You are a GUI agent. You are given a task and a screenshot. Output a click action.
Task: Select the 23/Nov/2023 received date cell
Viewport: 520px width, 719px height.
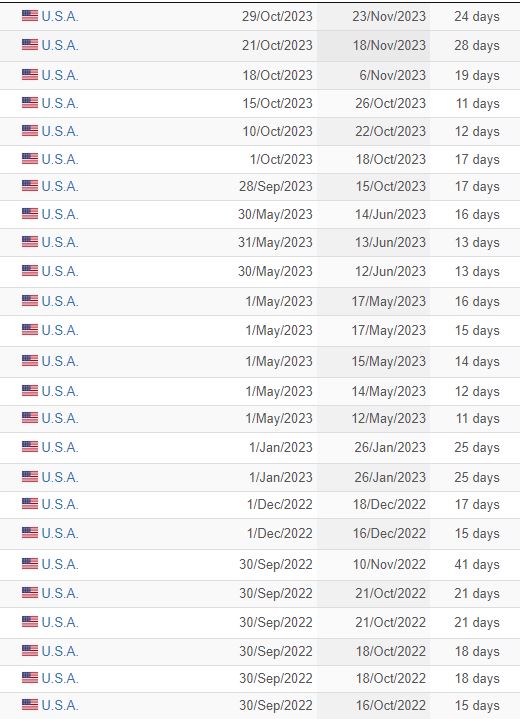[x=373, y=17]
